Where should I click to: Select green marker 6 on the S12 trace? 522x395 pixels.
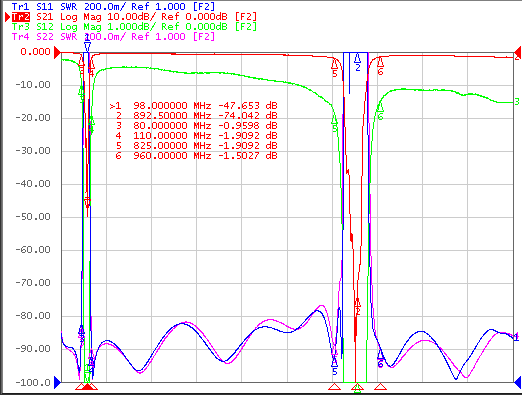(380, 111)
